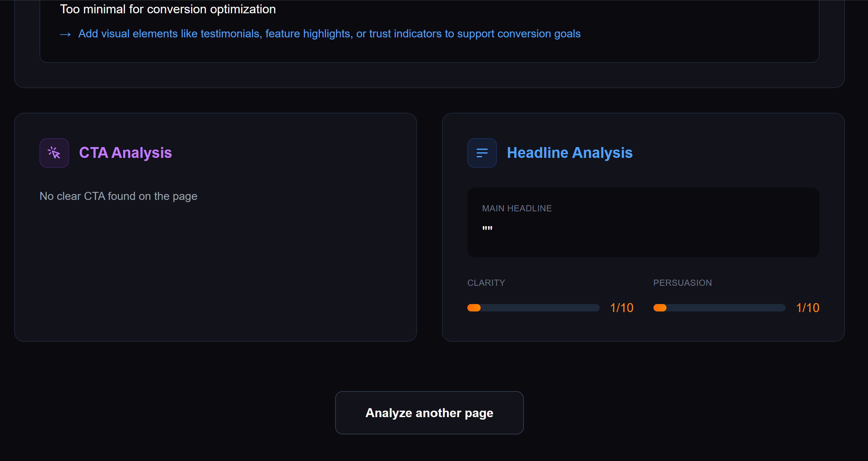The image size is (868, 461).
Task: Adjust the Clarity score slider
Action: [533, 307]
